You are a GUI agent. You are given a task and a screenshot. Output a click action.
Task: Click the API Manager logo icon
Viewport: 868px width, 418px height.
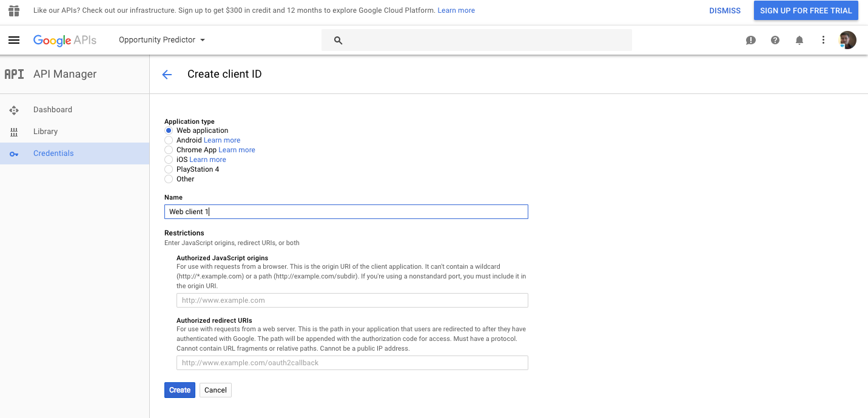tap(14, 74)
